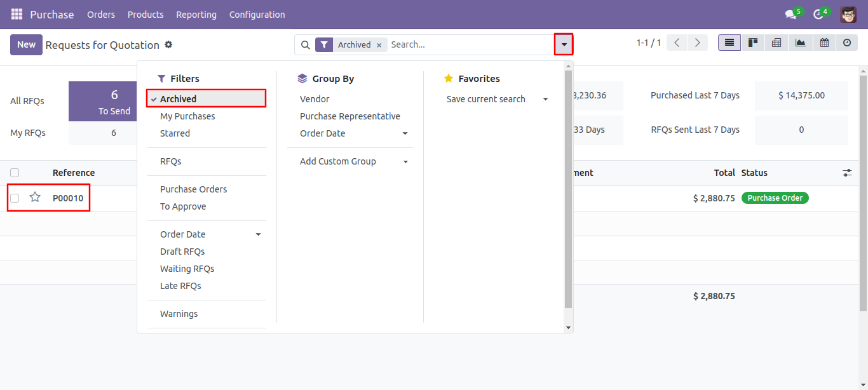Open order reference P00010
The image size is (868, 390).
(x=68, y=198)
